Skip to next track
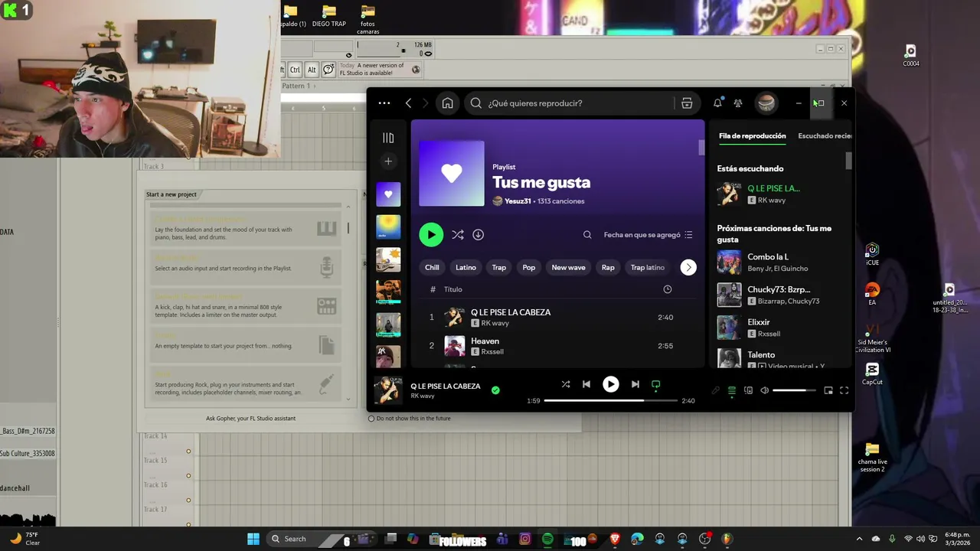Viewport: 980px width, 551px height. 635,384
